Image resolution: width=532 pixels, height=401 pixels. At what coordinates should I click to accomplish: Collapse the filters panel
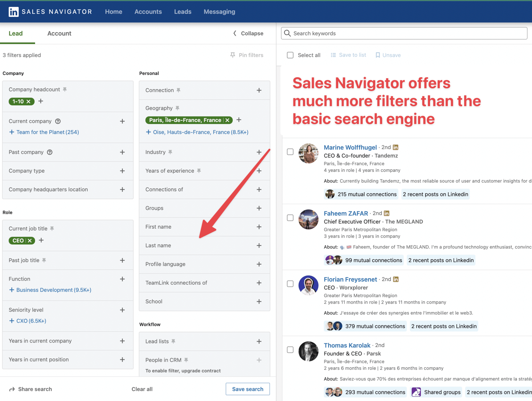point(248,33)
